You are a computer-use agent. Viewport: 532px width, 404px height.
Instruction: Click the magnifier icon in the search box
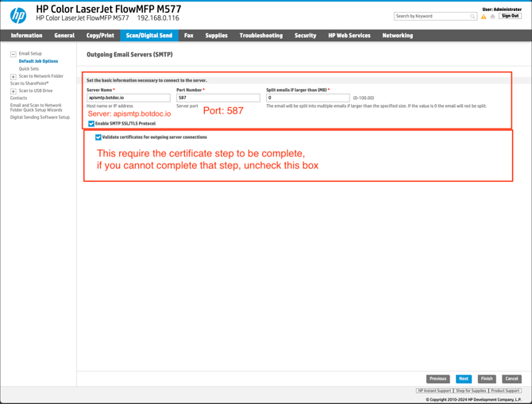(x=472, y=16)
